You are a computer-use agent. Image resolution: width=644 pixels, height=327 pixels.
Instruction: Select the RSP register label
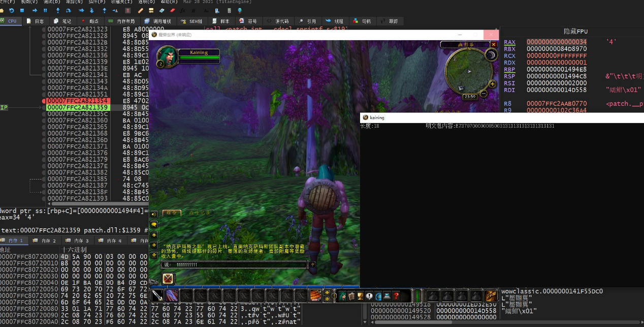point(509,76)
